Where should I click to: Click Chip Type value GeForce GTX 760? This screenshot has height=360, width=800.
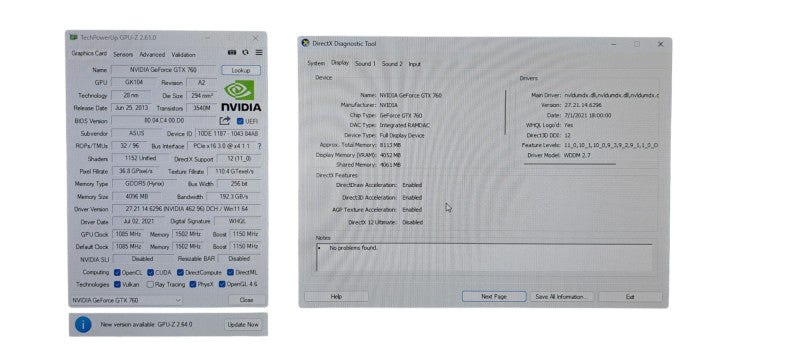[x=401, y=115]
